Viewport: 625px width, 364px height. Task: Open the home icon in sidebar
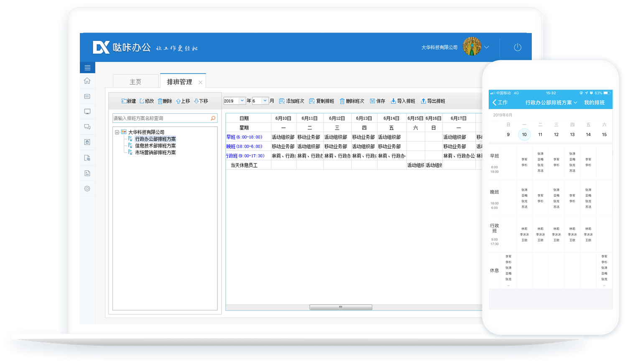87,81
